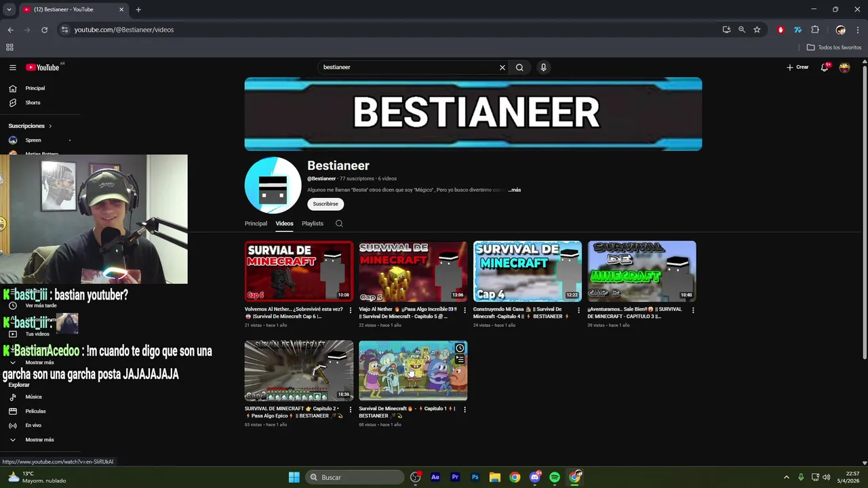This screenshot has width=868, height=488.
Task: Search within channel using the tab magnifier
Action: (339, 224)
